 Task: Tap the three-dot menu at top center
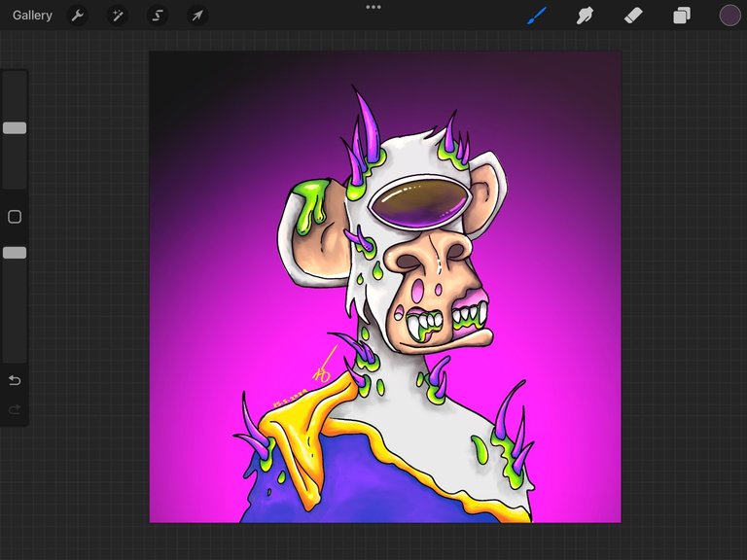point(373,7)
